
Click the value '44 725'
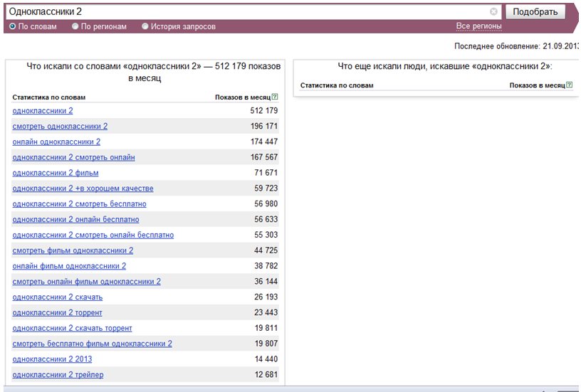click(x=266, y=250)
